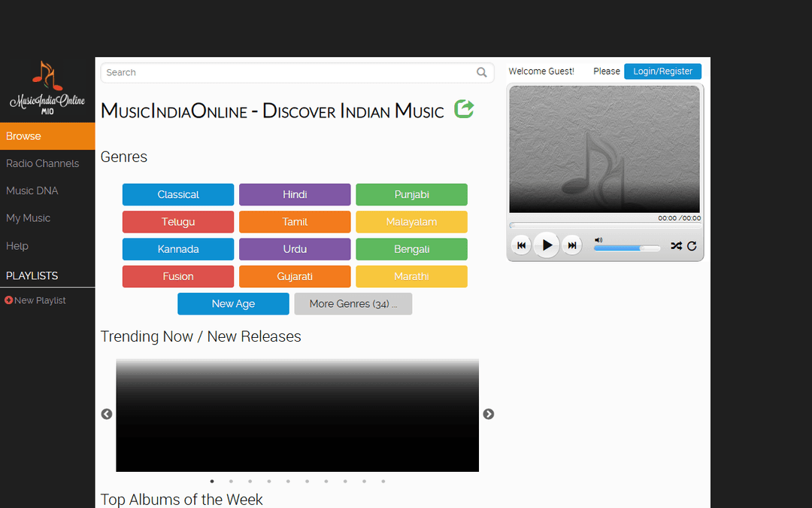This screenshot has width=812, height=508.
Task: Select the Classical genre
Action: 178,194
